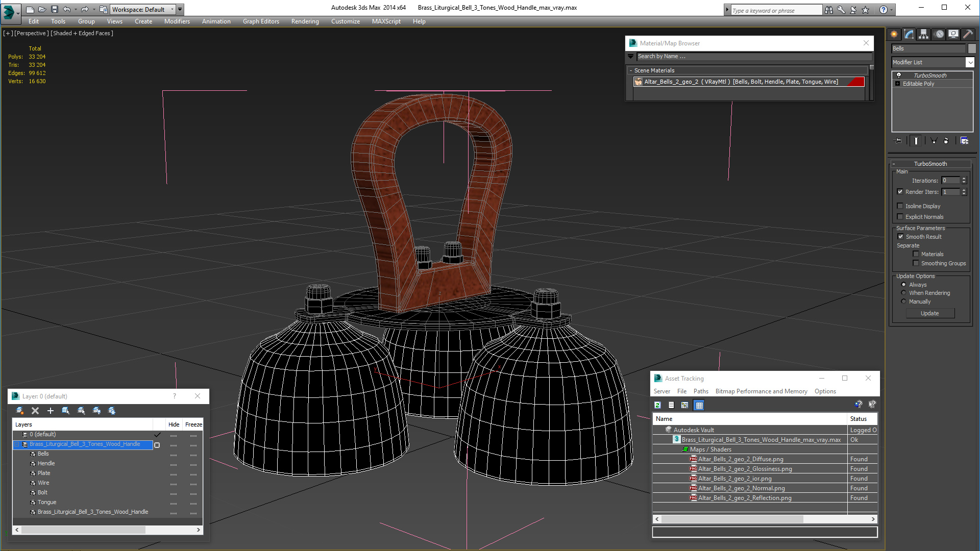Click the Perspective viewport label

click(32, 33)
